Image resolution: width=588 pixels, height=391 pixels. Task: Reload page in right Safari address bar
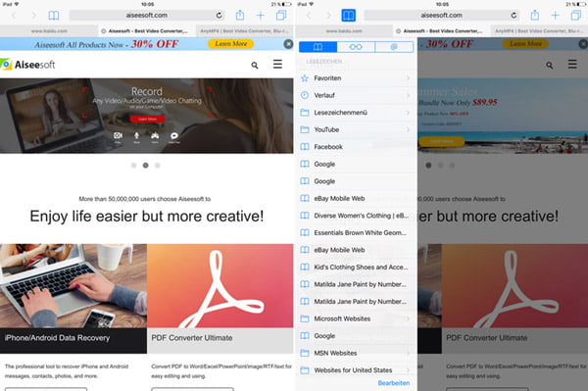[x=514, y=16]
